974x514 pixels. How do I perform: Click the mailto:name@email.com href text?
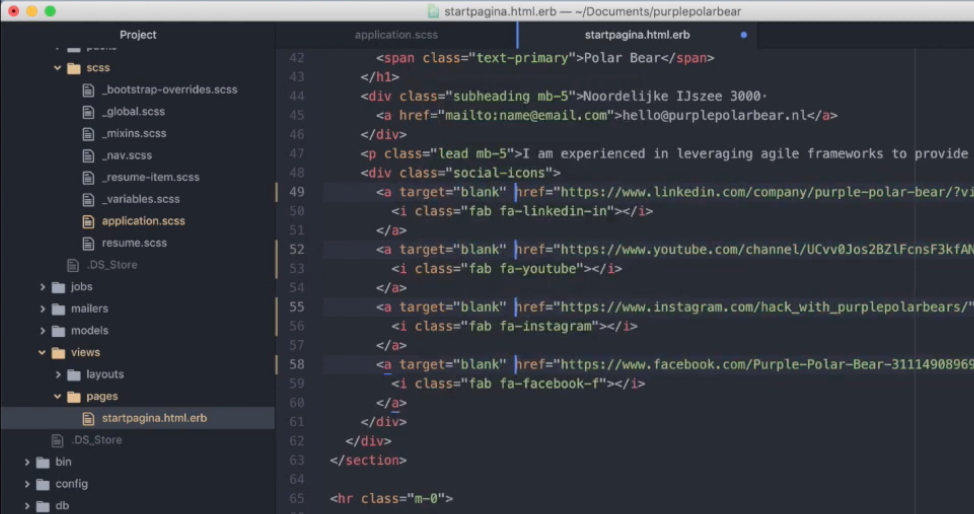click(x=526, y=116)
